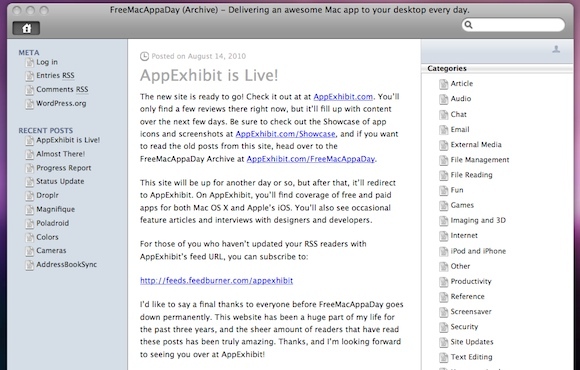Click the page icon beside File Management

[x=444, y=161]
